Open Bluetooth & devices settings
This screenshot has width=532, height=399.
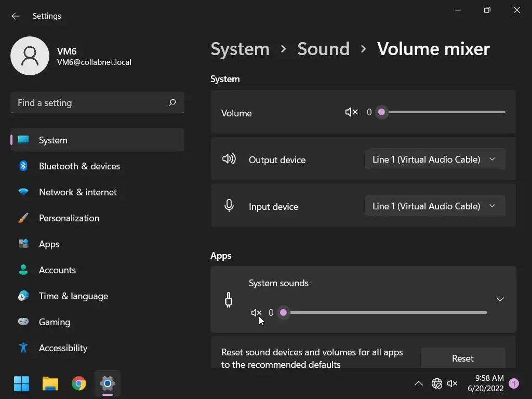click(79, 166)
